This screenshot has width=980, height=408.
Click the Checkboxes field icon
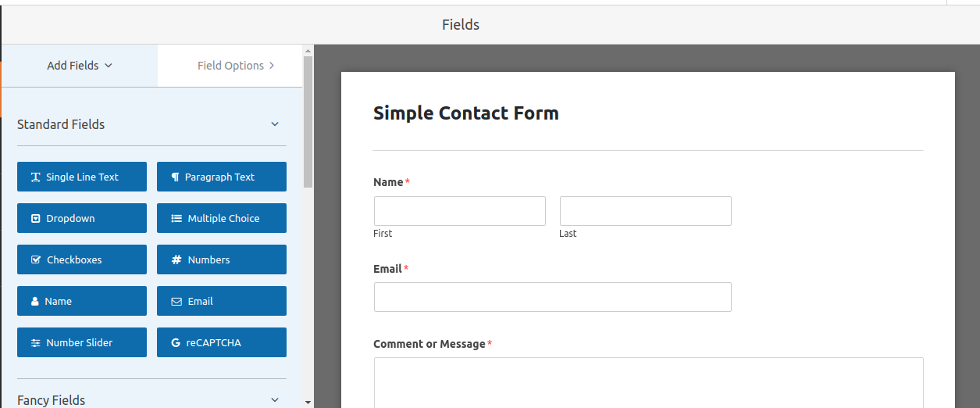tap(36, 260)
